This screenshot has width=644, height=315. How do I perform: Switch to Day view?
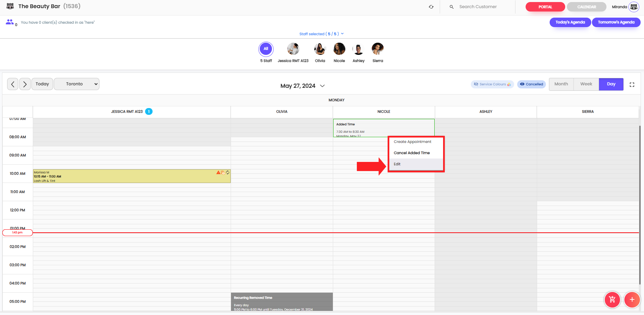pyautogui.click(x=611, y=84)
